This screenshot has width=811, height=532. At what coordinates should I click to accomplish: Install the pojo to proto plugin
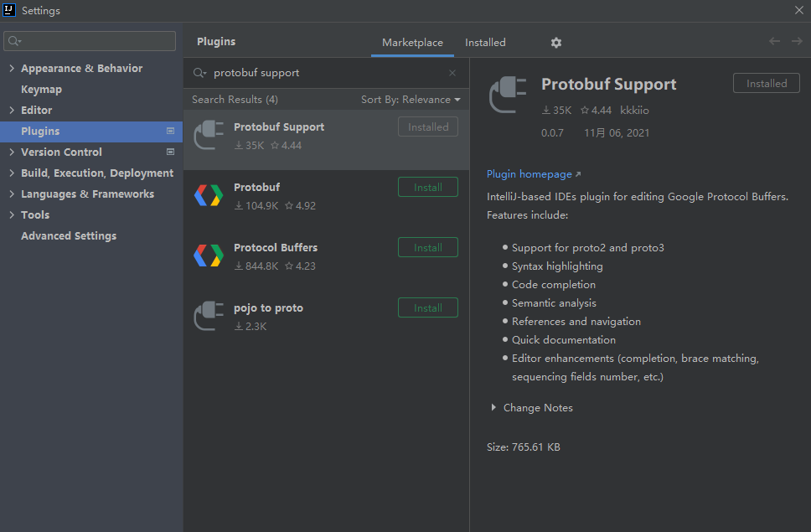pos(428,308)
